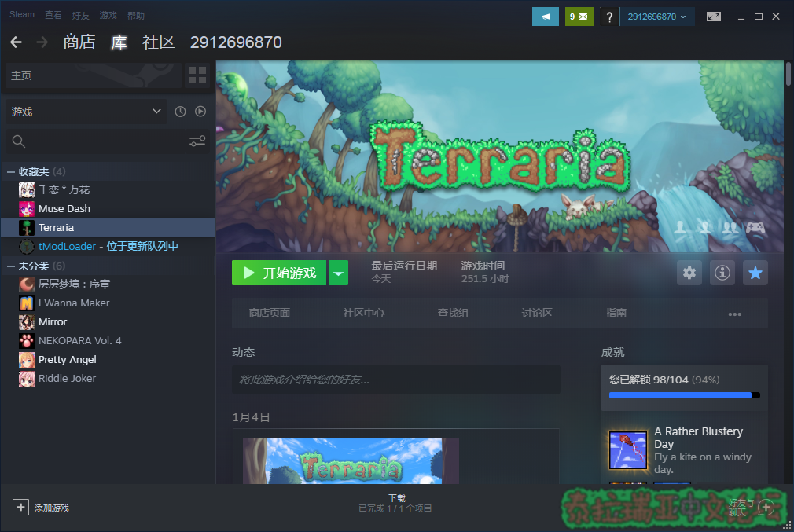The width and height of the screenshot is (794, 532).
Task: Go to the 库 tab
Action: coord(119,42)
